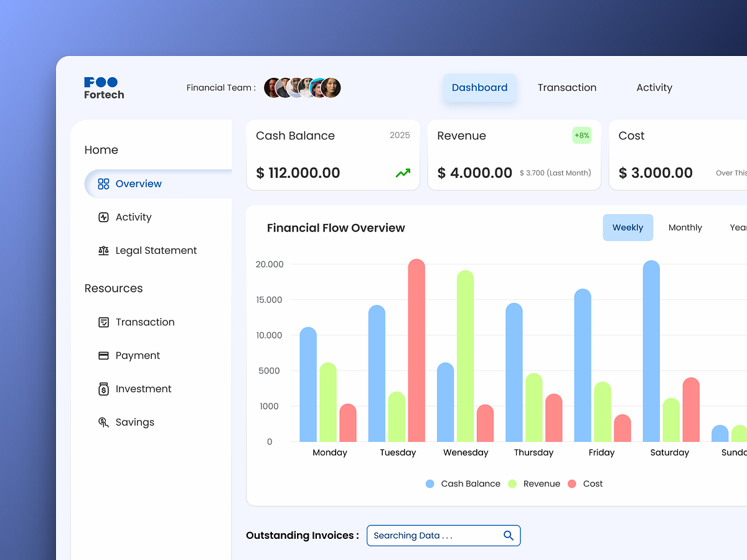Click the first Financial Team avatar
Screen dimensions: 747x560
click(273, 88)
